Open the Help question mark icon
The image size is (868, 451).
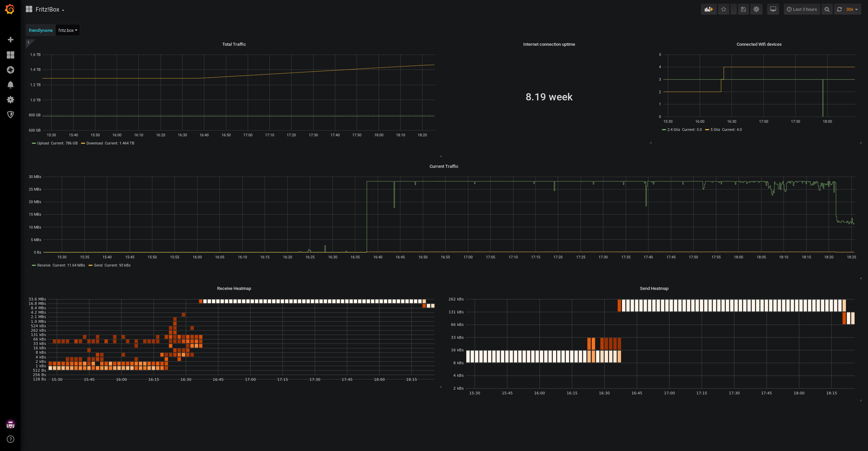[x=11, y=439]
